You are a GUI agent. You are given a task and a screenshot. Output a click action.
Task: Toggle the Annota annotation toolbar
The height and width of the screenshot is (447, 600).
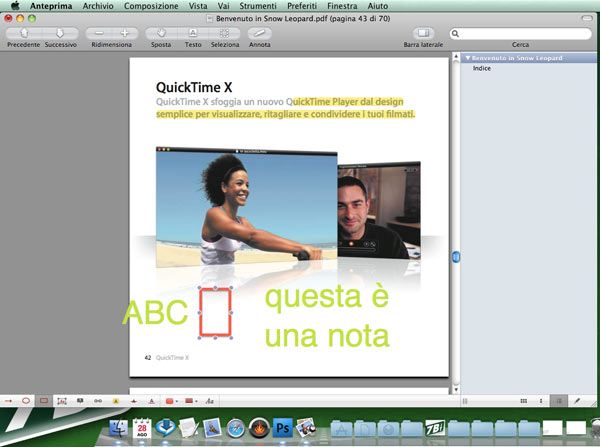[259, 33]
